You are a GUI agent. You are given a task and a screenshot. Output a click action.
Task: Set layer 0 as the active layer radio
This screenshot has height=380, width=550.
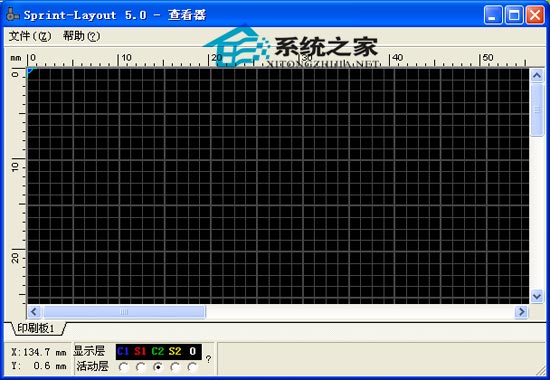point(192,367)
